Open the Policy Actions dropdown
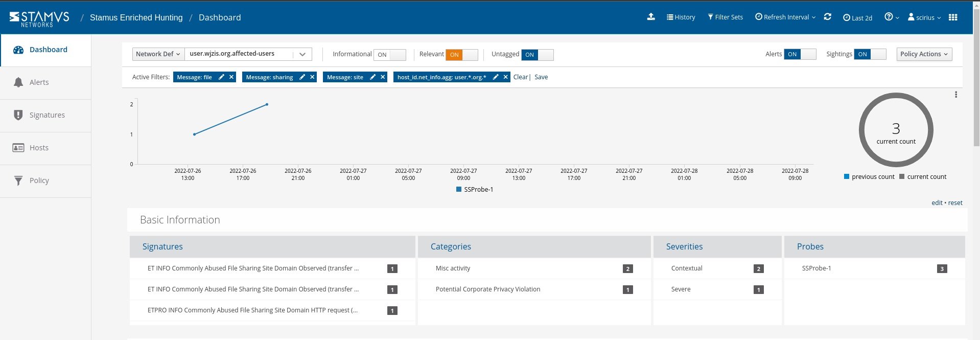The width and height of the screenshot is (980, 340). tap(924, 54)
